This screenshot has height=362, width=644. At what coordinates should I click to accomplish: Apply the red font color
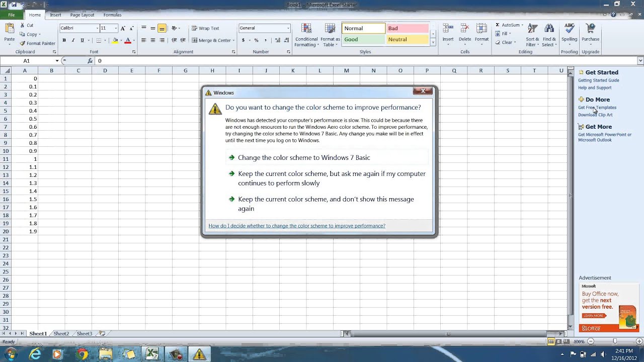[128, 40]
